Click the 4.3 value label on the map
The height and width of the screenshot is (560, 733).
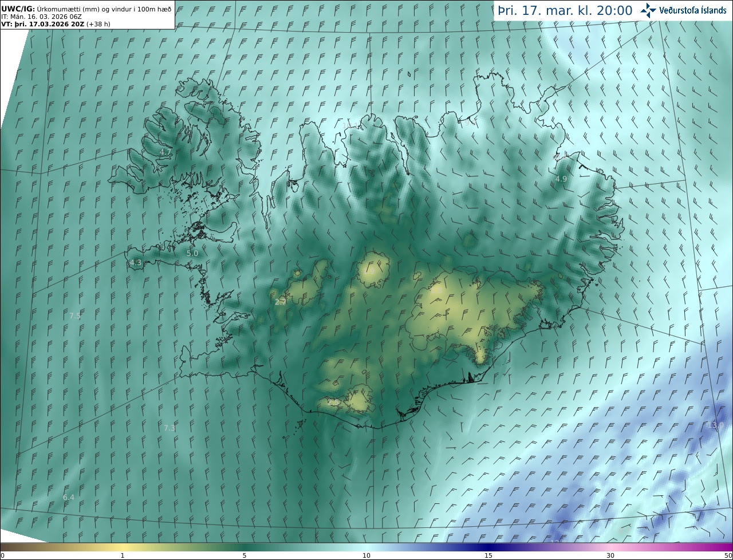click(x=136, y=263)
